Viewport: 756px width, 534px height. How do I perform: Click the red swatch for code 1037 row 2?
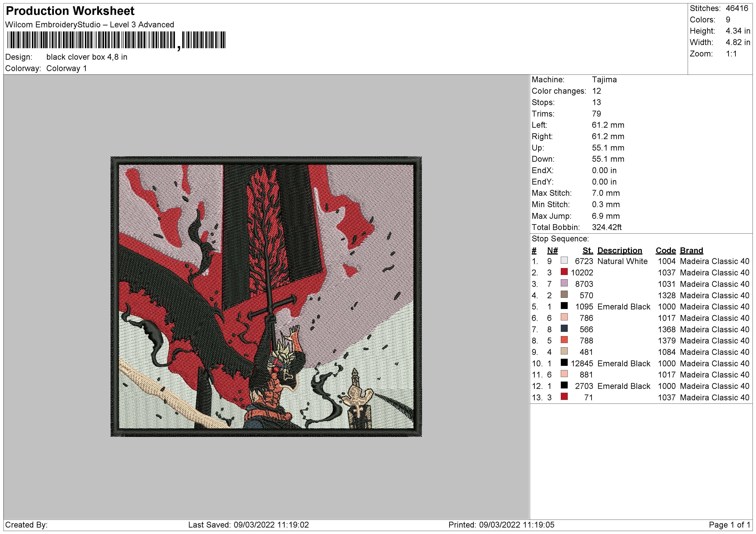tap(564, 272)
